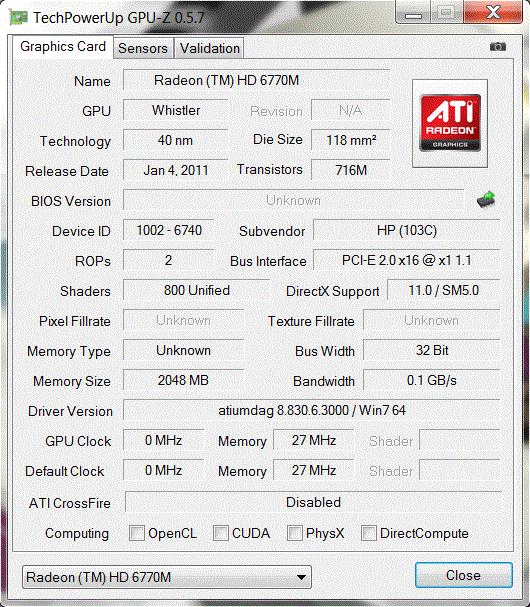
Task: Minimize the GPU-Z window
Action: [413, 13]
